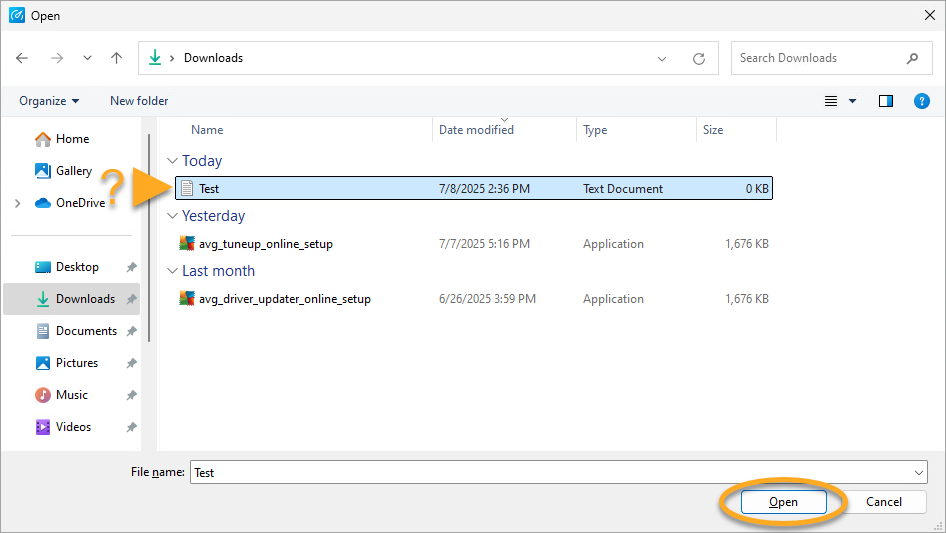Viewport: 946px width, 533px height.
Task: Open the File name dropdown list
Action: click(x=919, y=473)
